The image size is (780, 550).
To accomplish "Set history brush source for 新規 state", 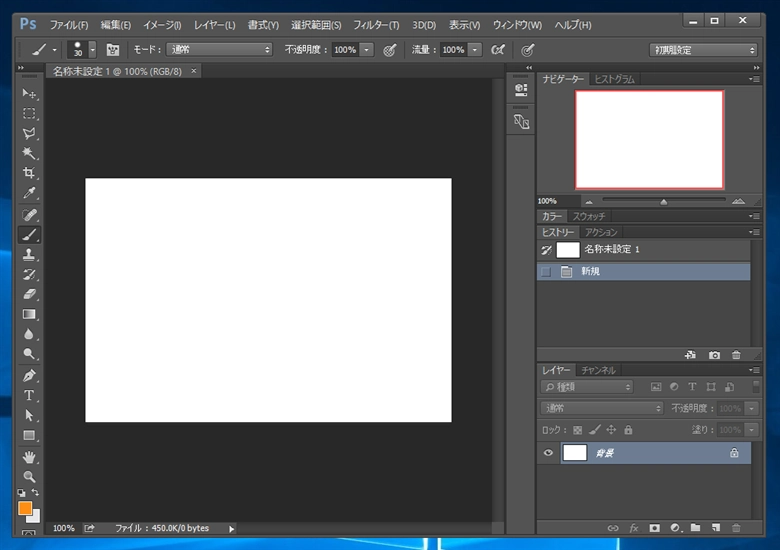I will click(x=546, y=272).
